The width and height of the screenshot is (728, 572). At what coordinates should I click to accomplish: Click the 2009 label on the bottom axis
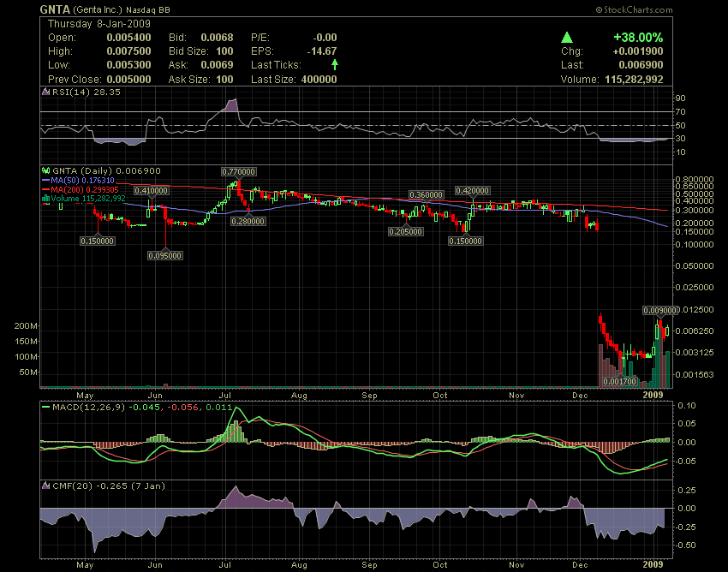[654, 396]
